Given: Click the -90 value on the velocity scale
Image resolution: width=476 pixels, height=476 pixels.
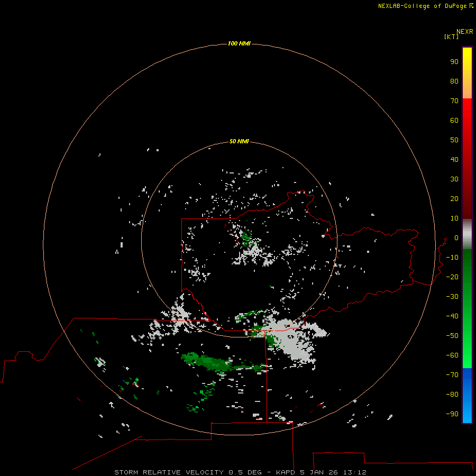Looking at the screenshot, I should click(x=452, y=414).
